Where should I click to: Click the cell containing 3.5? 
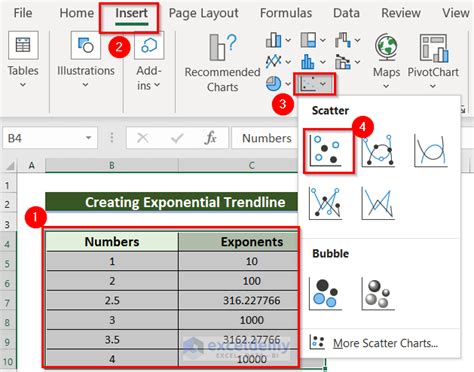point(112,340)
